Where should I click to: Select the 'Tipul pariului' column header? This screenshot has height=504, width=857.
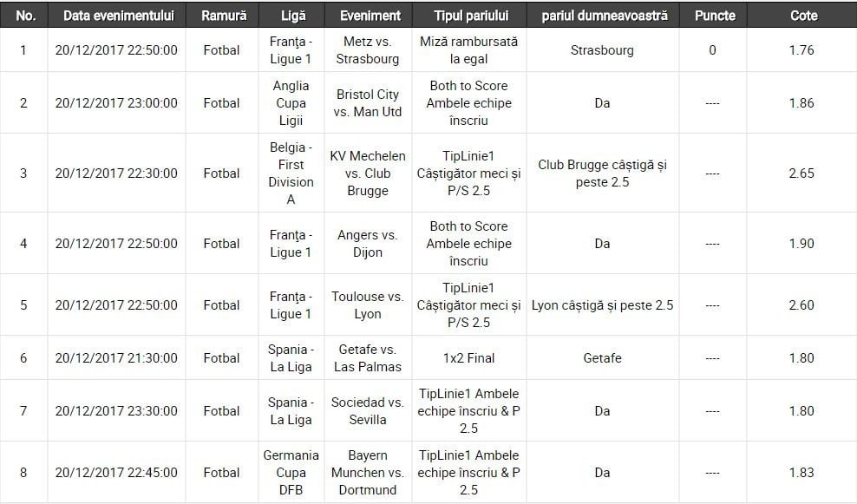(471, 16)
